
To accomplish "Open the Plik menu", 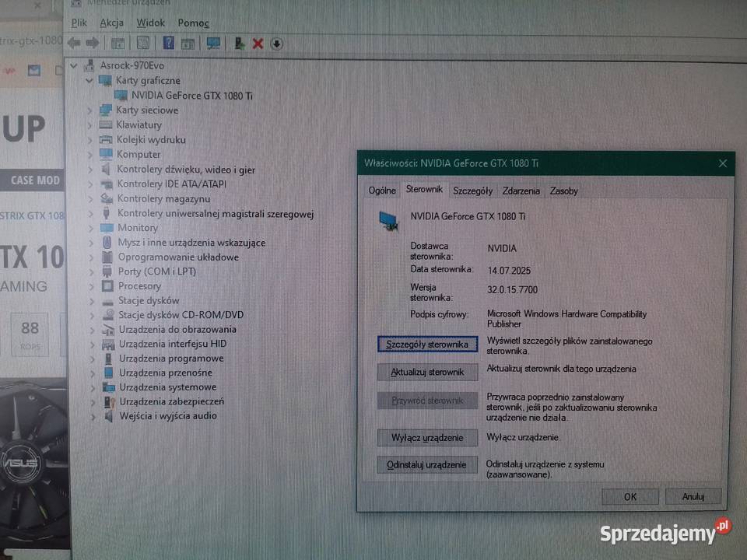I will [79, 23].
